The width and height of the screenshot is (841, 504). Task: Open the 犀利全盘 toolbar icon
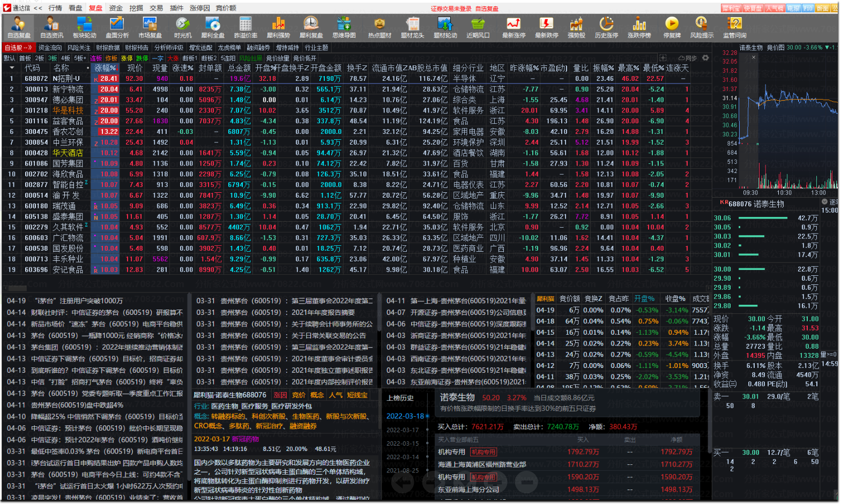click(213, 27)
